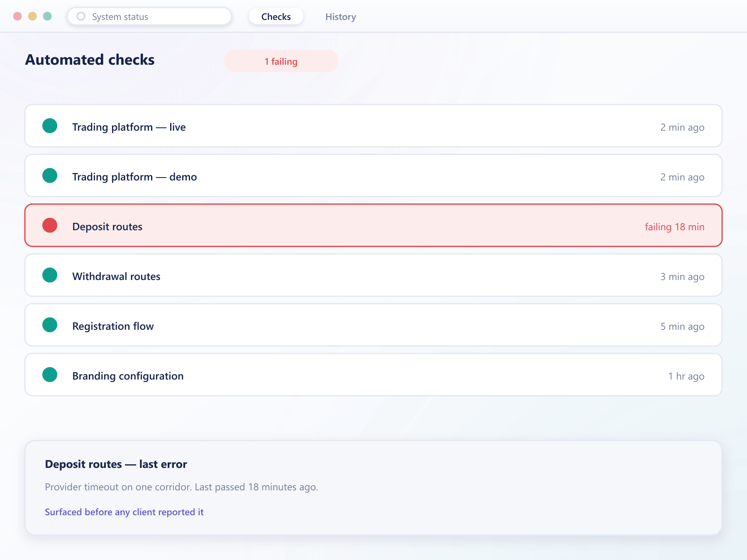747x560 pixels.
Task: Click 'Deposit routes — last error' heading
Action: [x=116, y=464]
